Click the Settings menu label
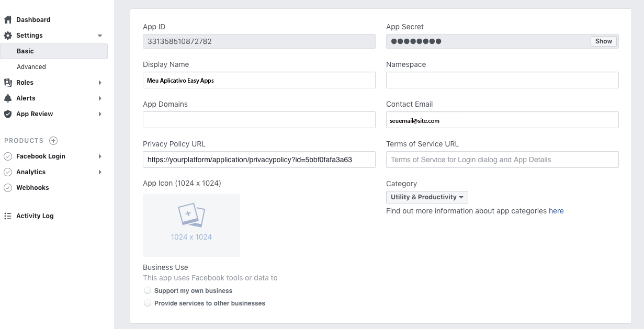Screen dimensions: 644x329 pyautogui.click(x=29, y=36)
